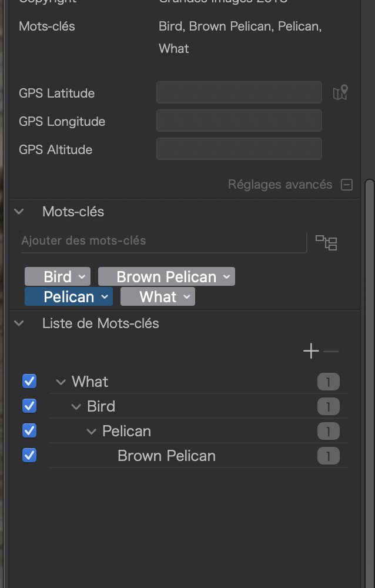This screenshot has width=375, height=588.
Task: Add a new keyword with plus icon
Action: tap(311, 351)
